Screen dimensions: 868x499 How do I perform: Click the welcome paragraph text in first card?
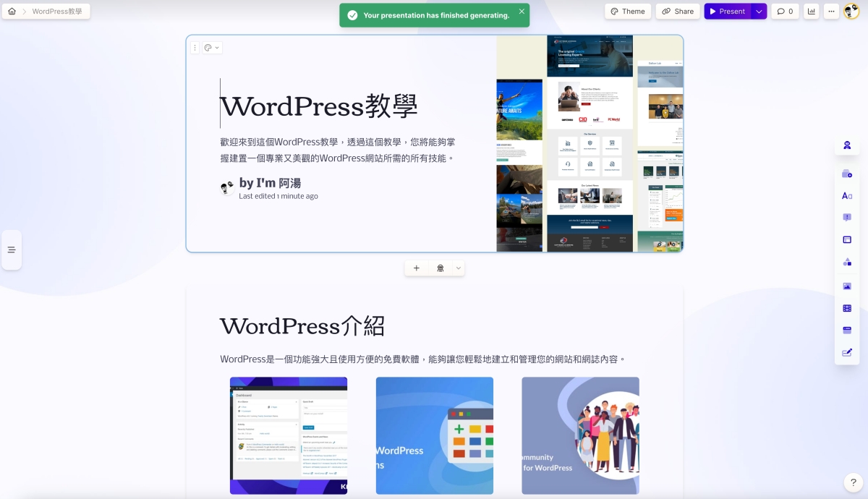[338, 150]
